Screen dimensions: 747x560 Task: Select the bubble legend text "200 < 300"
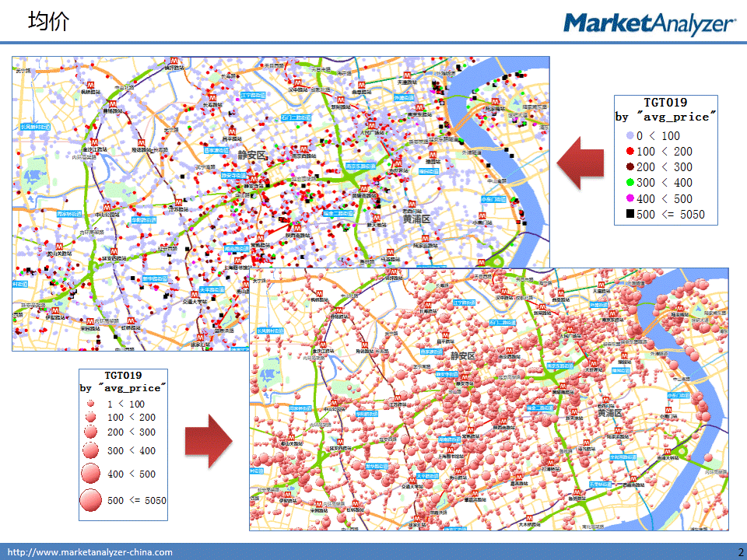pos(132,432)
